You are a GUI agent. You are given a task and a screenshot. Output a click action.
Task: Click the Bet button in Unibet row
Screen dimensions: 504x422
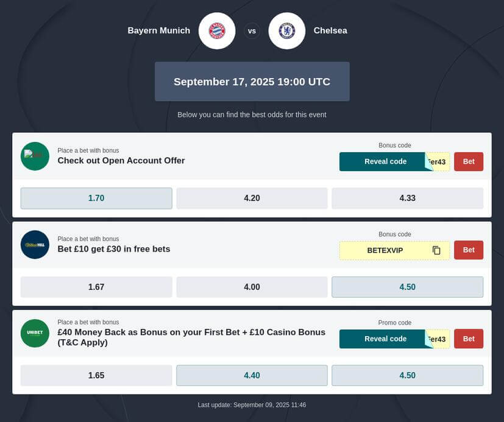click(469, 339)
